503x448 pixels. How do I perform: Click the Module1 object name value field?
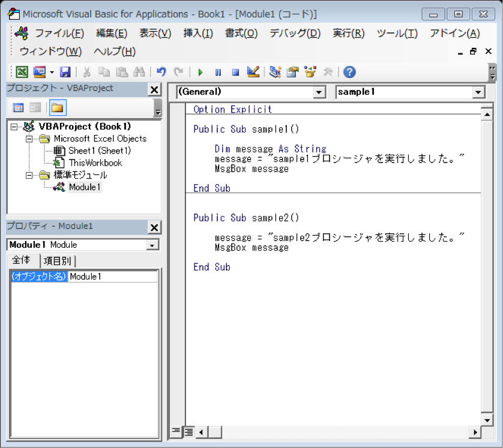pyautogui.click(x=113, y=276)
